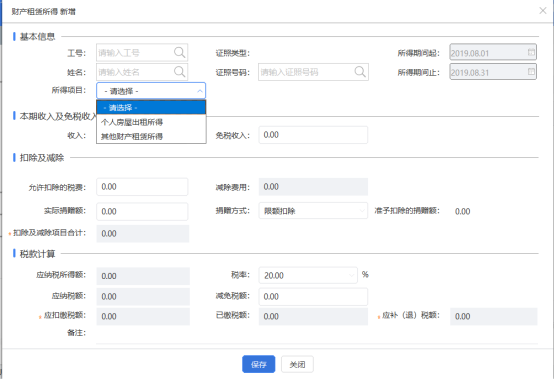Click the search icon in 工号 field

(179, 52)
